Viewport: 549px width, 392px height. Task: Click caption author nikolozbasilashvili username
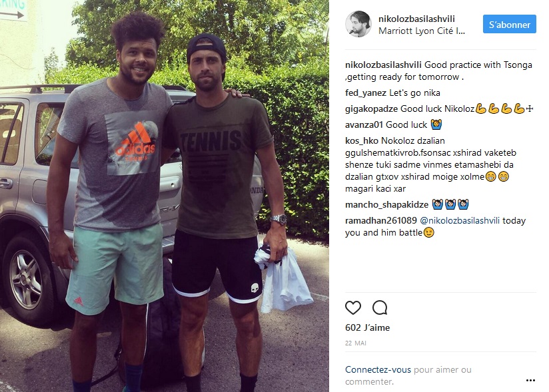383,65
